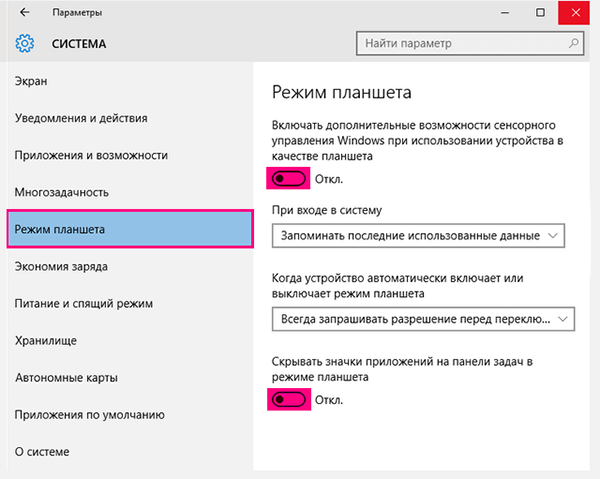Click the search magnifier icon

point(574,44)
